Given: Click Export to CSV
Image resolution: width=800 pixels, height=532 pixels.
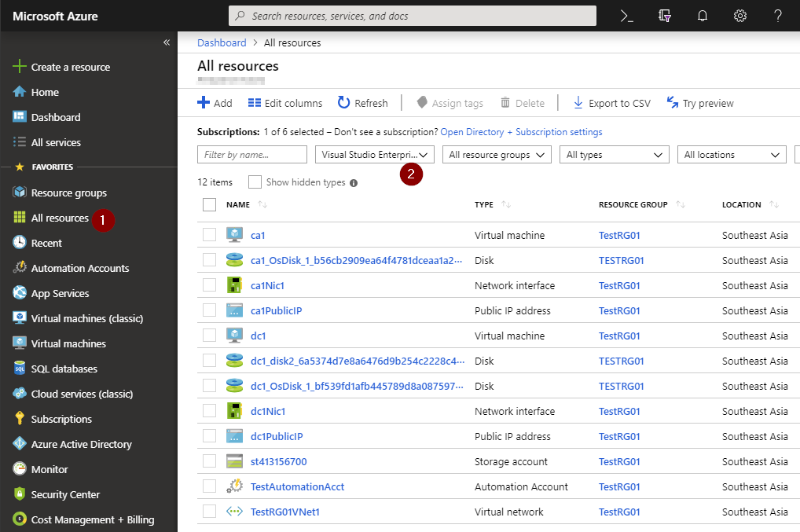Looking at the screenshot, I should pyautogui.click(x=611, y=103).
